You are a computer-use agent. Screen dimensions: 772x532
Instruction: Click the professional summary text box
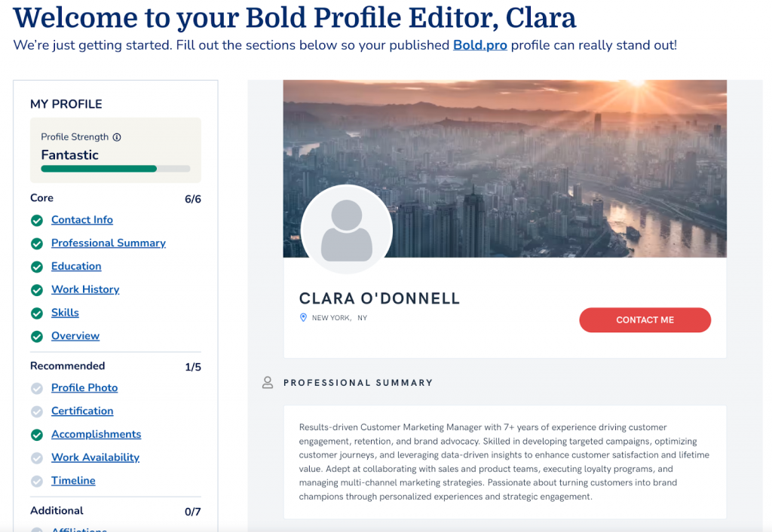point(504,462)
